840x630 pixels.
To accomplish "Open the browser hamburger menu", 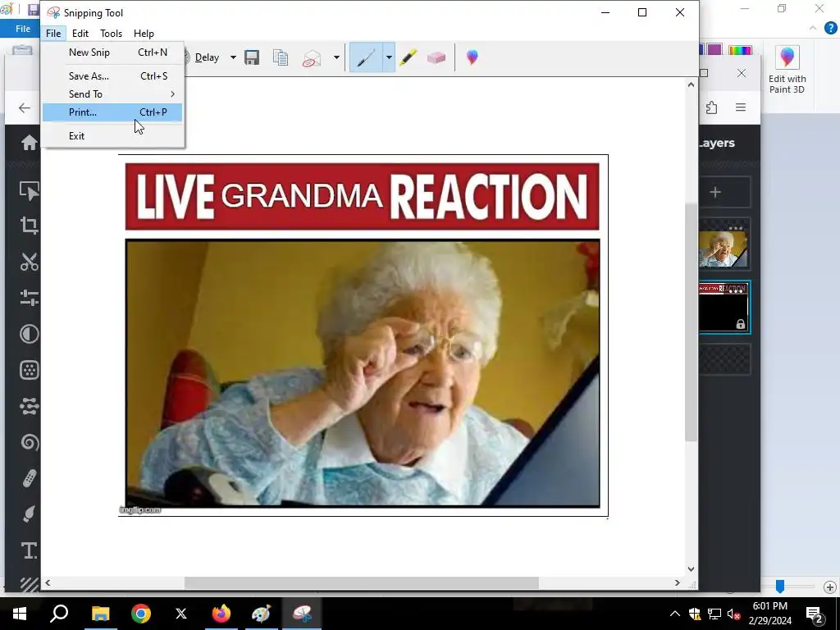I will click(x=741, y=107).
